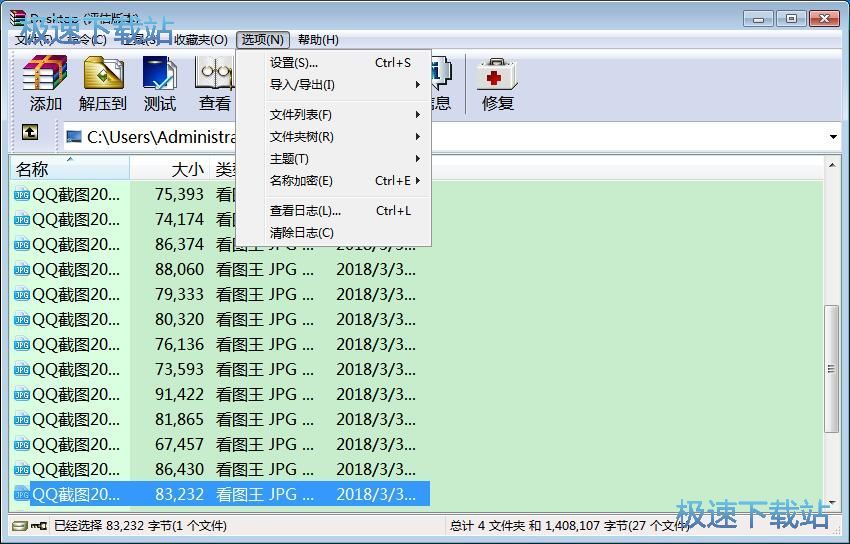Open the 设置(S)... menu entry
This screenshot has height=544, width=850.
click(333, 63)
